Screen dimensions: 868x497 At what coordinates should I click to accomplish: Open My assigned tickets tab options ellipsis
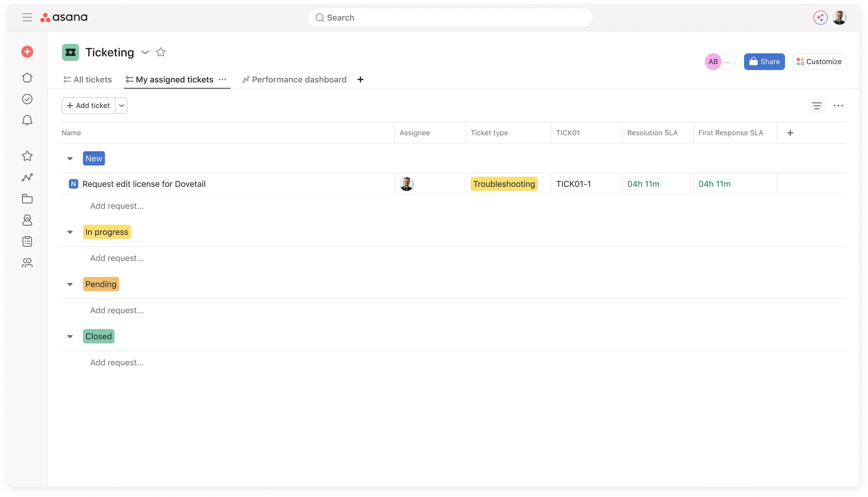tap(222, 79)
